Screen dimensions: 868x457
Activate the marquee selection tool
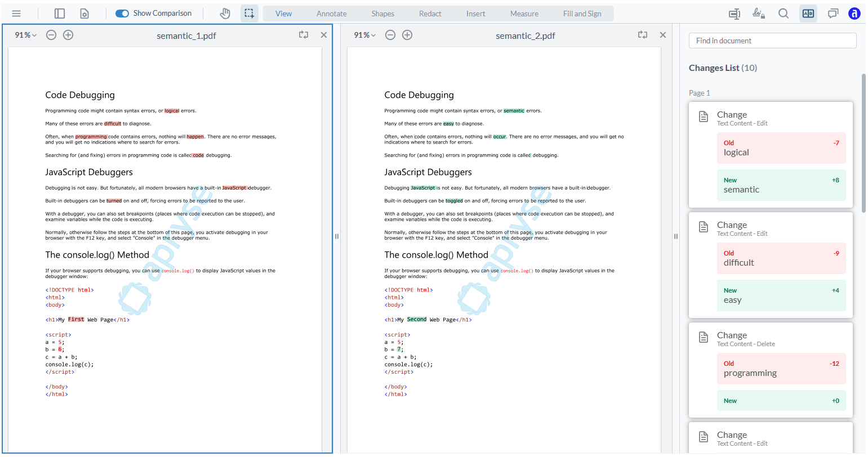tap(249, 14)
